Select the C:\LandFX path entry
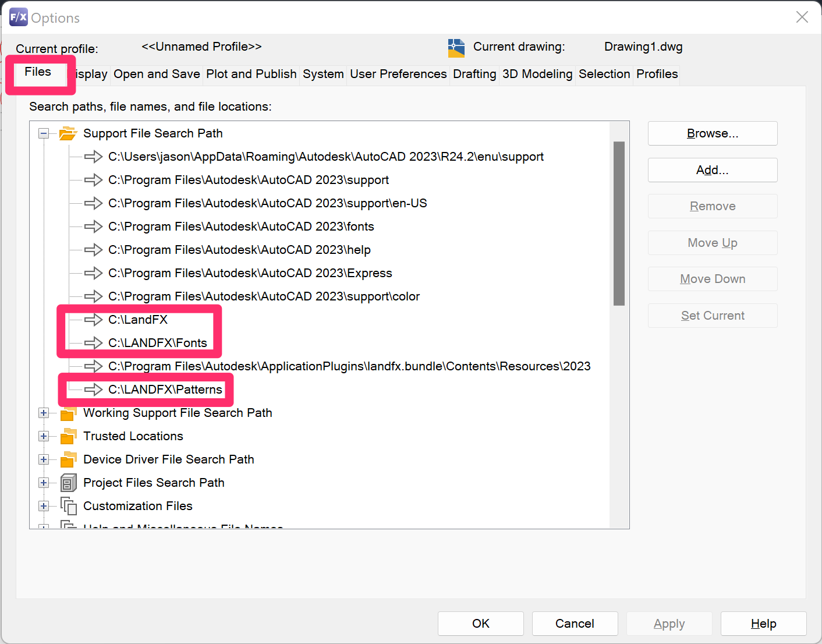The height and width of the screenshot is (644, 822). [x=138, y=320]
